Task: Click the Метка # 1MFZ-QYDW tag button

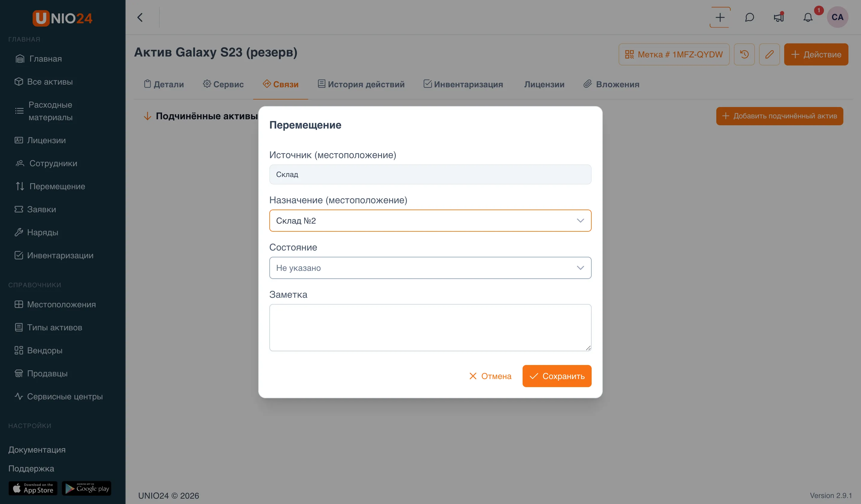Action: pyautogui.click(x=674, y=54)
